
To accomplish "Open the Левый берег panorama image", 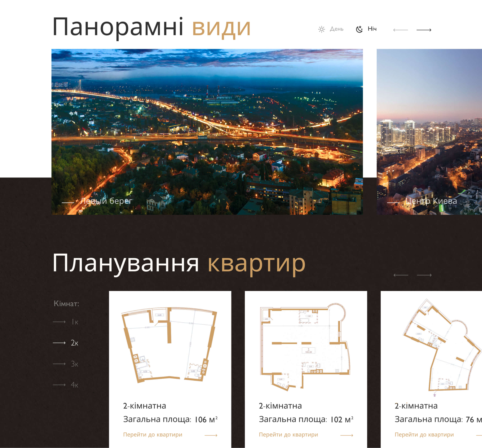I will coord(207,132).
